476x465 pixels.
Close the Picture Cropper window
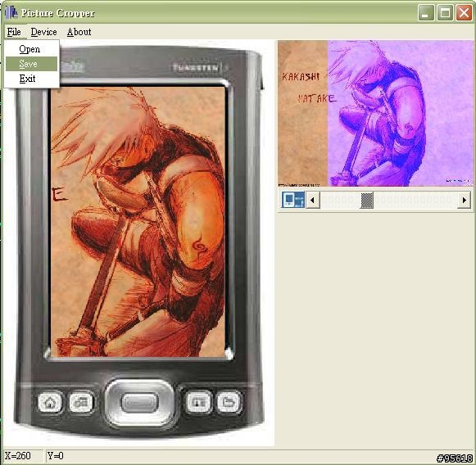[464, 13]
